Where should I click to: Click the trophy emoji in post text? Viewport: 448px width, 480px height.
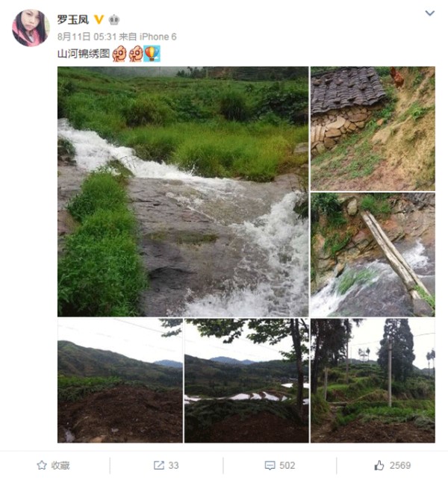152,54
